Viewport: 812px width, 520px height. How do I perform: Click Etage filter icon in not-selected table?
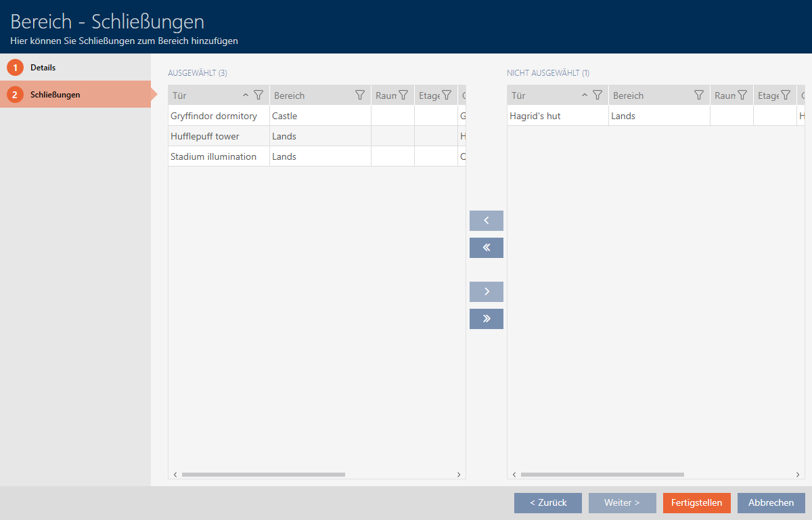pos(786,95)
